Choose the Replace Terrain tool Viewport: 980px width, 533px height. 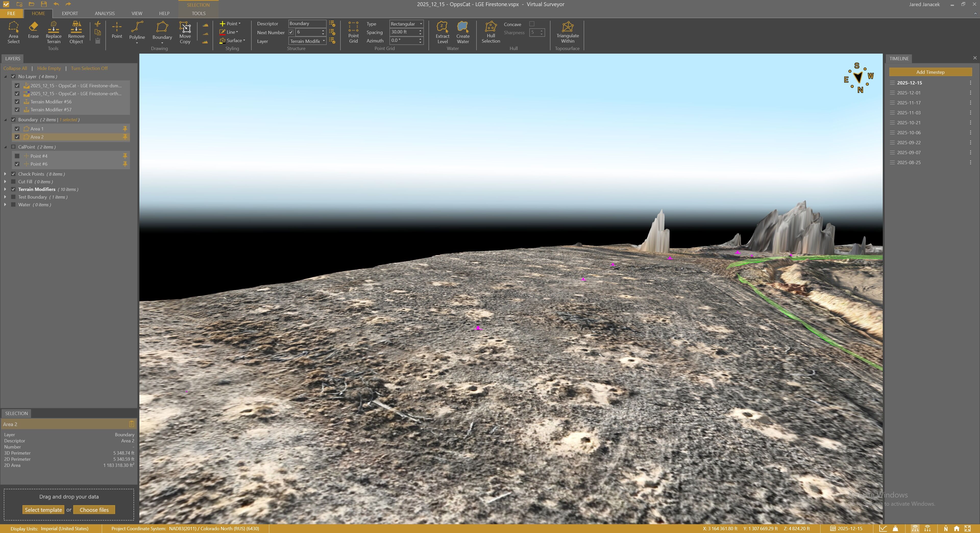click(x=54, y=32)
